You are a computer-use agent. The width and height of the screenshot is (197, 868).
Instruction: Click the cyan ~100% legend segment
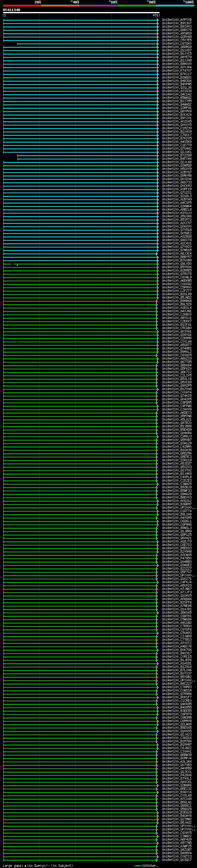click(x=175, y=6)
